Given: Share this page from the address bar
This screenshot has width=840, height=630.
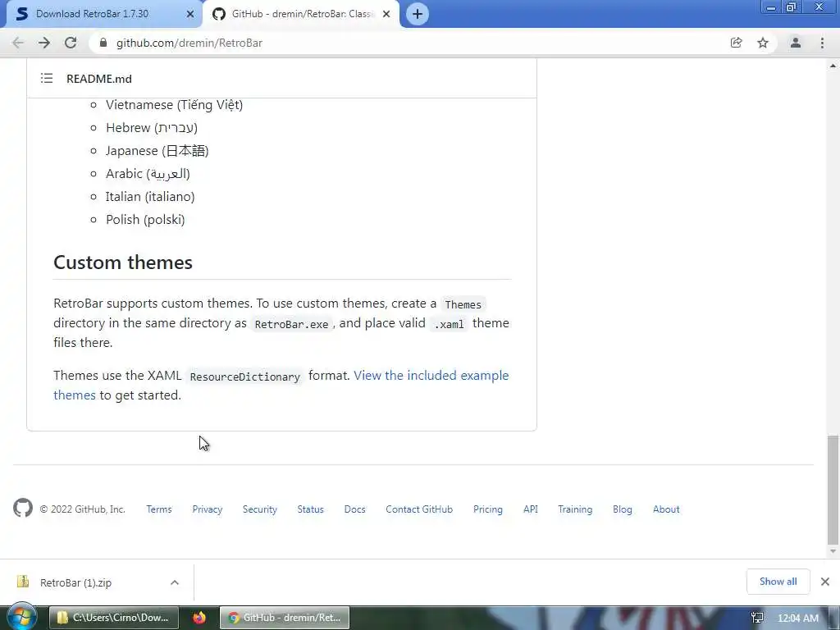Looking at the screenshot, I should coord(736,43).
